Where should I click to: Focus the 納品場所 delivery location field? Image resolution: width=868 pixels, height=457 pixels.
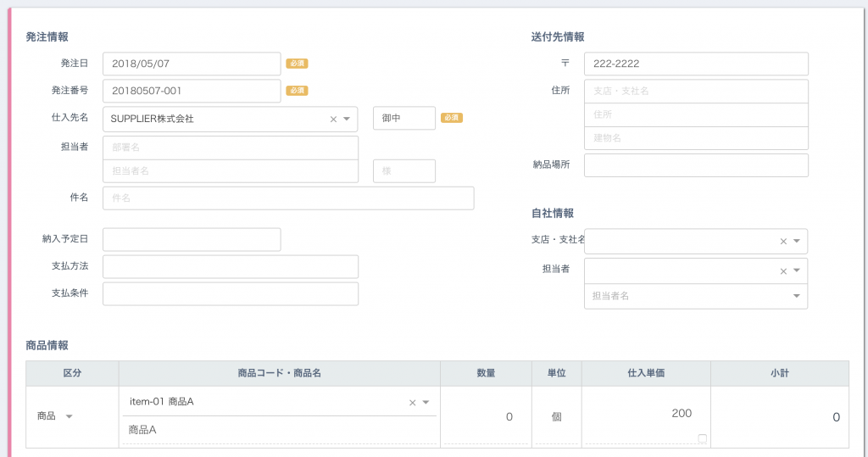(x=696, y=165)
